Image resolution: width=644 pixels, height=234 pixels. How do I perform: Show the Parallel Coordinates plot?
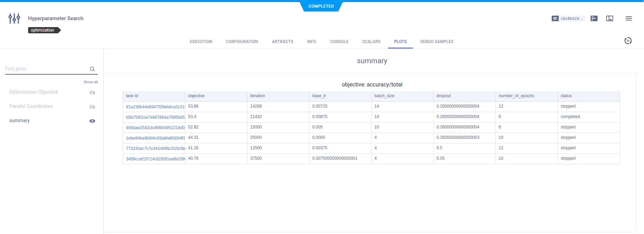point(92,107)
